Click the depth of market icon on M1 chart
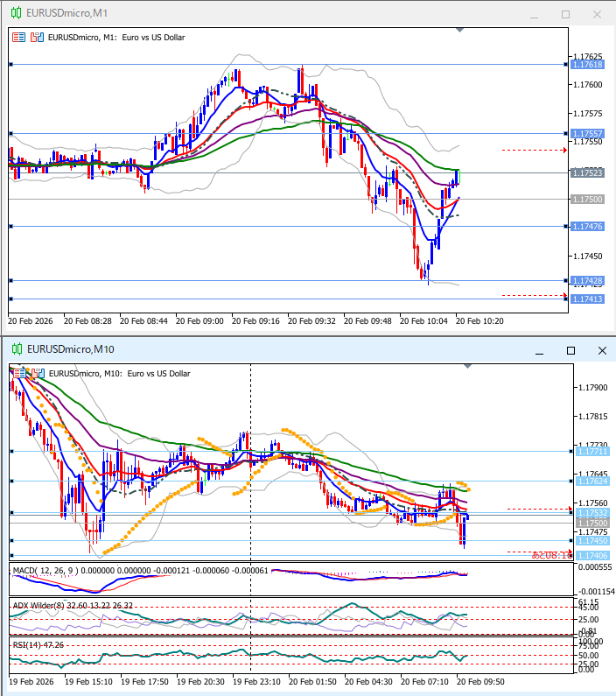Viewport: 616px width, 696px height. tap(37, 38)
